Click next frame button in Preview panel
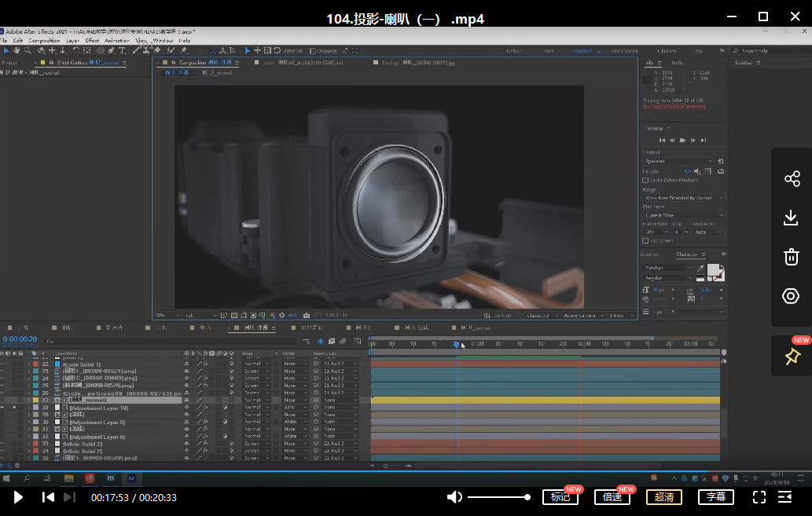Screen dimensions: 812x516 (x=693, y=141)
